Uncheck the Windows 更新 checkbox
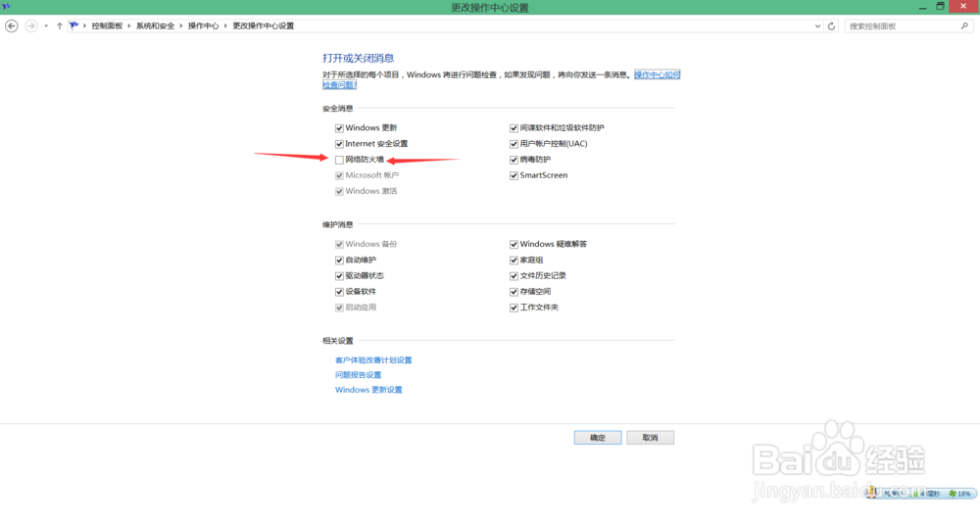 click(x=339, y=128)
